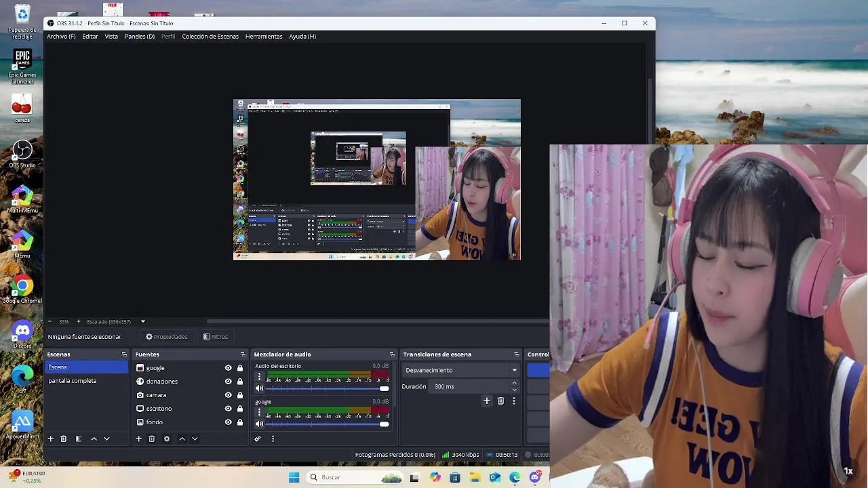Remove scene transition with trash icon

[500, 401]
